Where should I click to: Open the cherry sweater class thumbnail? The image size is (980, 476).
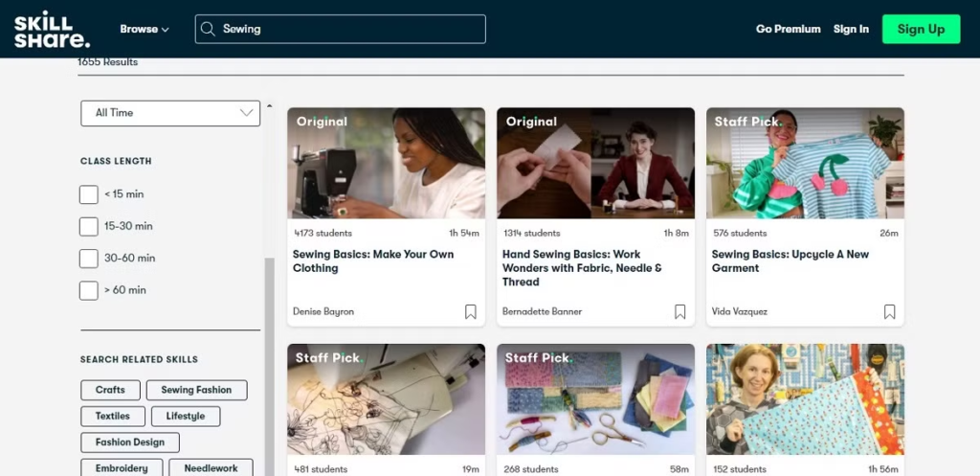click(x=805, y=163)
